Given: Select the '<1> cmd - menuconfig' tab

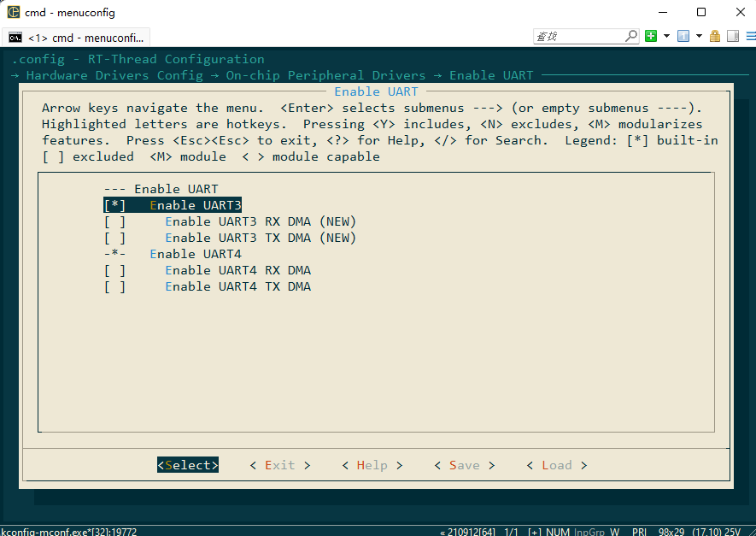Looking at the screenshot, I should tap(85, 38).
